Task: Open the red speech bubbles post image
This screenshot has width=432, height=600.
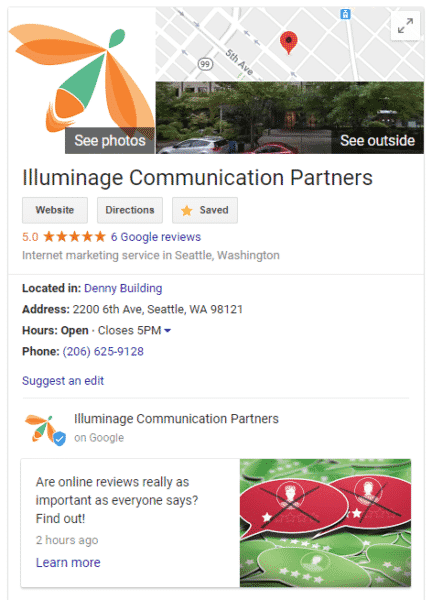Action: [x=325, y=523]
